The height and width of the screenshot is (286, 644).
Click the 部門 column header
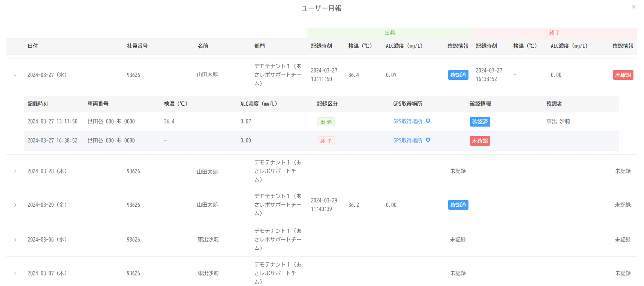click(x=259, y=46)
